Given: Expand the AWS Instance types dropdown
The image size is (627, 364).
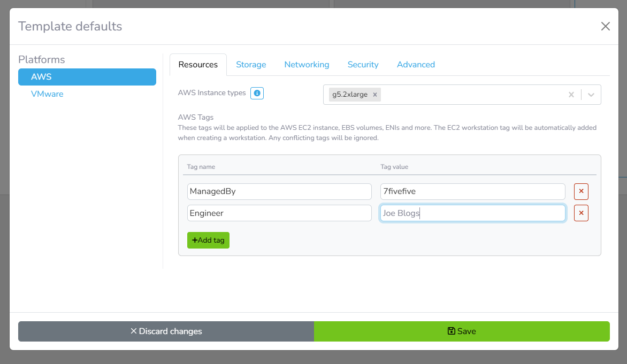Looking at the screenshot, I should pyautogui.click(x=591, y=95).
